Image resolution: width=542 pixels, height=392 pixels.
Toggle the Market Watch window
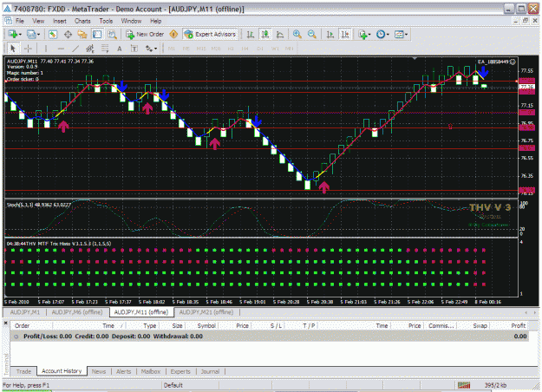point(53,34)
